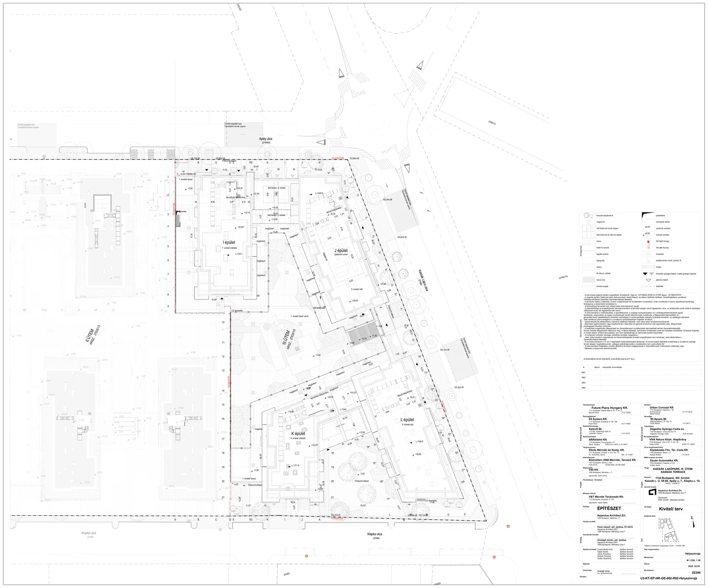This screenshot has height=588, width=708.
Task: Click the 'folyóka' legend label
Action: [658, 267]
